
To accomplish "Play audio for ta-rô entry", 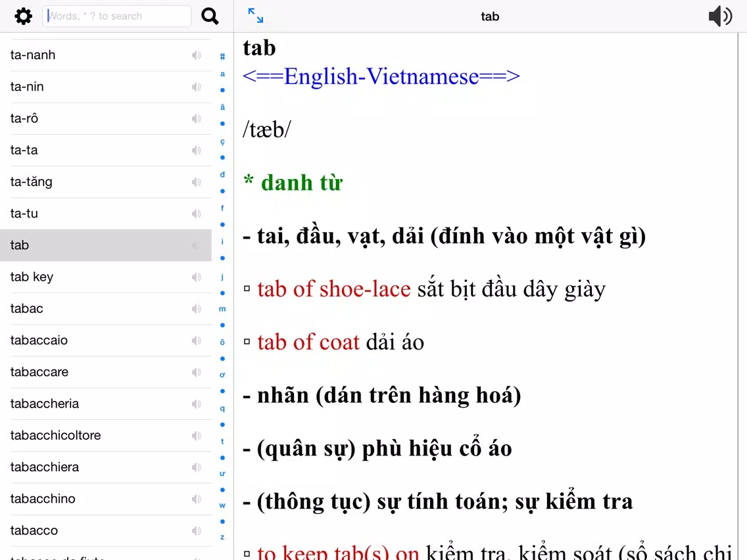I will click(x=196, y=118).
